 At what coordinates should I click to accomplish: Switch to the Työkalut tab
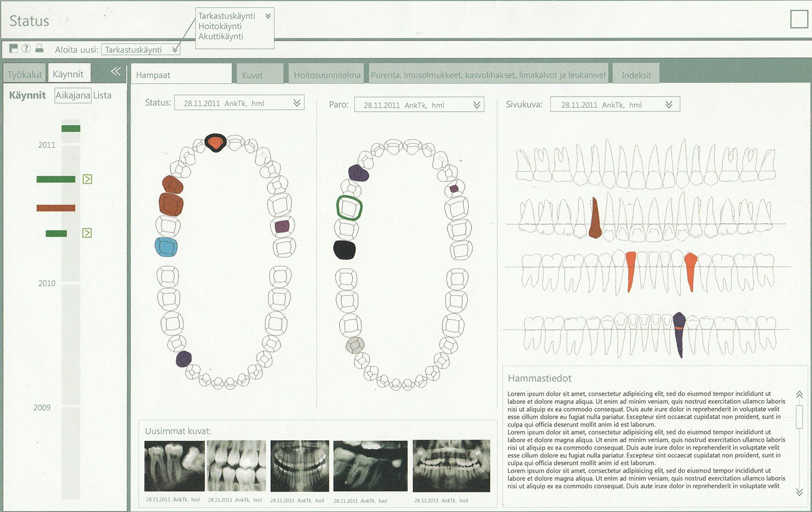pyautogui.click(x=24, y=74)
